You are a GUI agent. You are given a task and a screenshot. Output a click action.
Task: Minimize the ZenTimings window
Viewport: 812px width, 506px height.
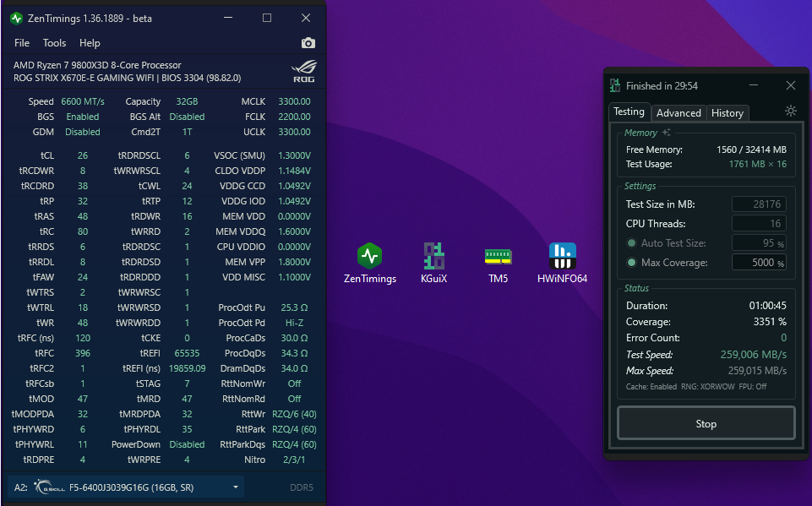click(x=228, y=18)
